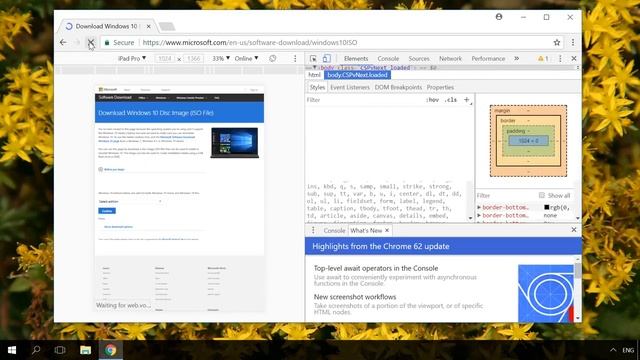This screenshot has height=360, width=640.
Task: Go back with the browser back arrow
Action: 63,42
